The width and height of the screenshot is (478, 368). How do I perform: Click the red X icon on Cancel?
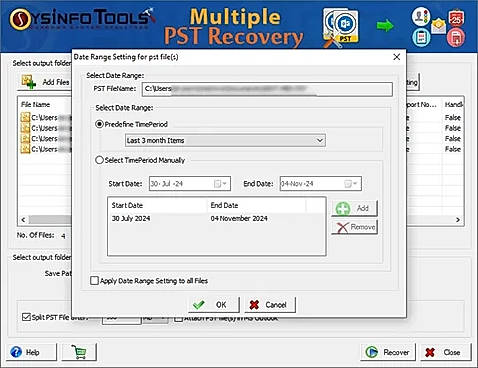[254, 305]
